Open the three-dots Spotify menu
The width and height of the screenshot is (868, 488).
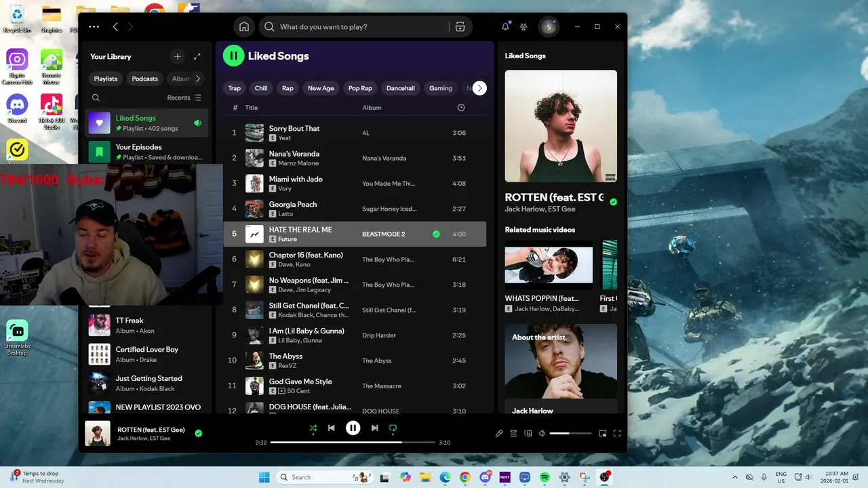pyautogui.click(x=94, y=26)
